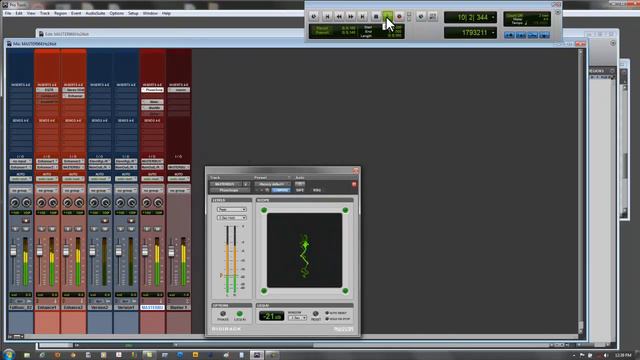
Task: Click the LEQ Reset button
Action: pyautogui.click(x=316, y=314)
